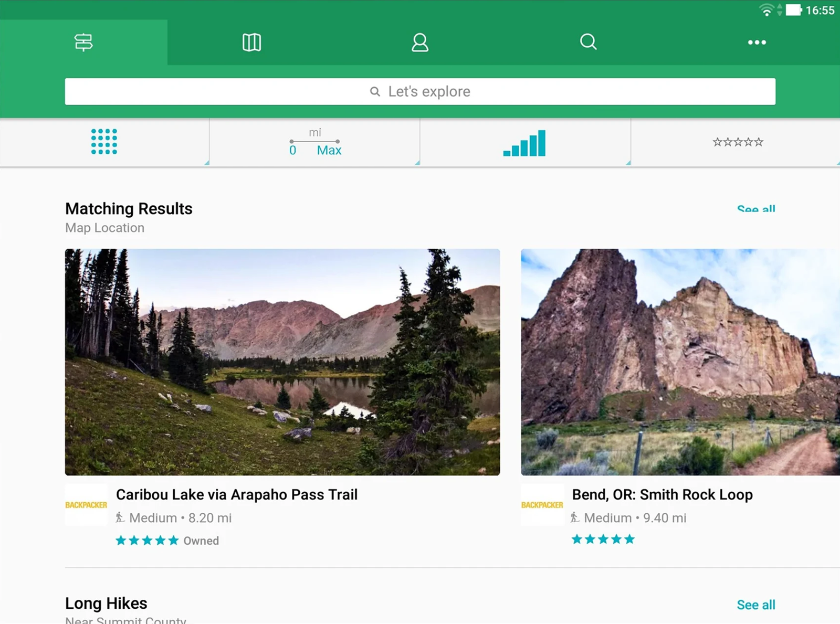Switch to the map tab

[x=251, y=42]
